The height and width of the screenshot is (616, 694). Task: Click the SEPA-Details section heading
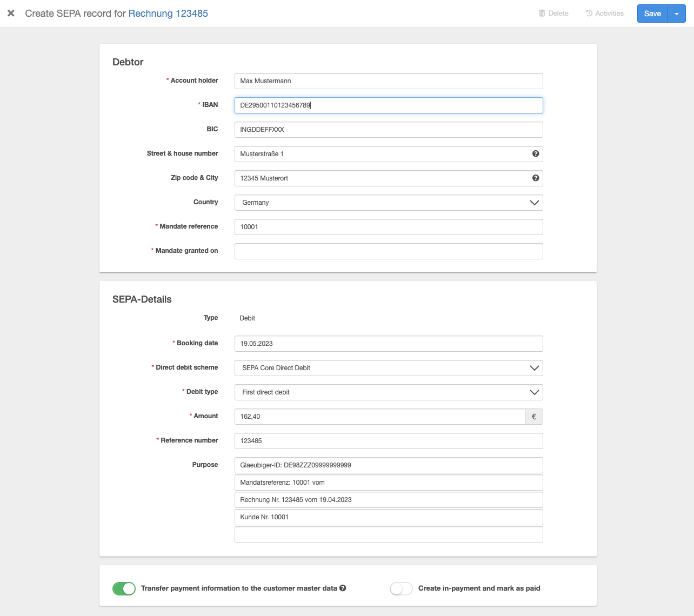coord(142,299)
